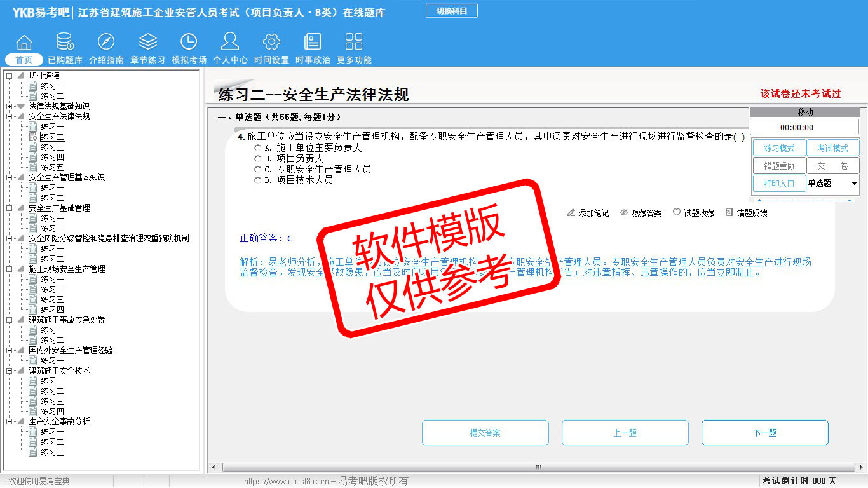Viewport: 868px width, 488px height.
Task: Open the 个人中心 user icon
Action: pos(230,42)
